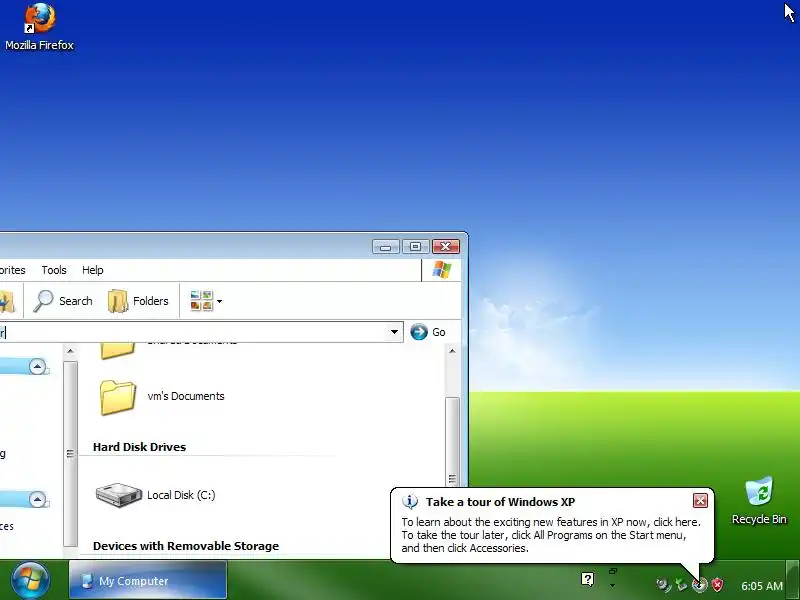Click Devices with Removable Storage header
The image size is (800, 600).
186,546
